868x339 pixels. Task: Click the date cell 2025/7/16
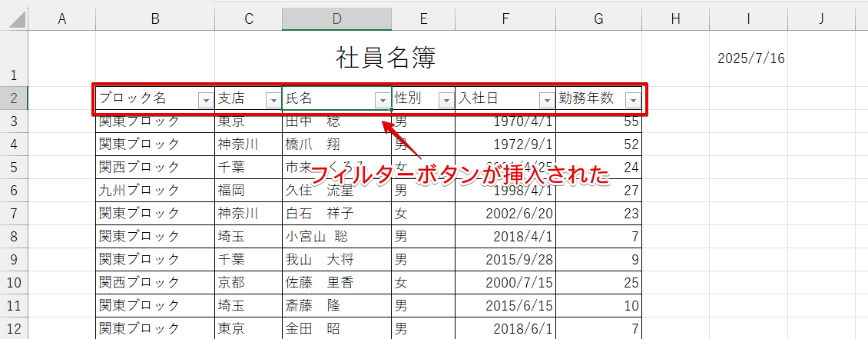point(748,58)
